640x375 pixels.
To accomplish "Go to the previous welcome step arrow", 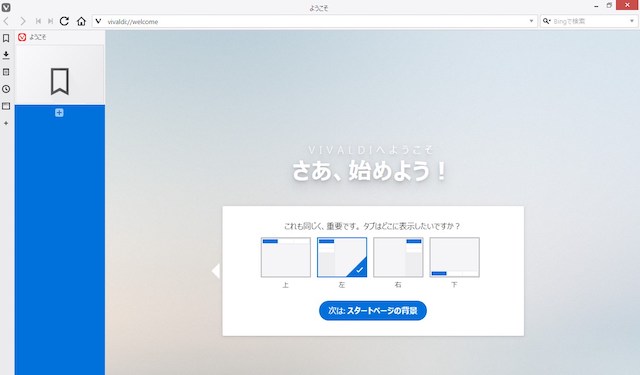I will pos(216,271).
